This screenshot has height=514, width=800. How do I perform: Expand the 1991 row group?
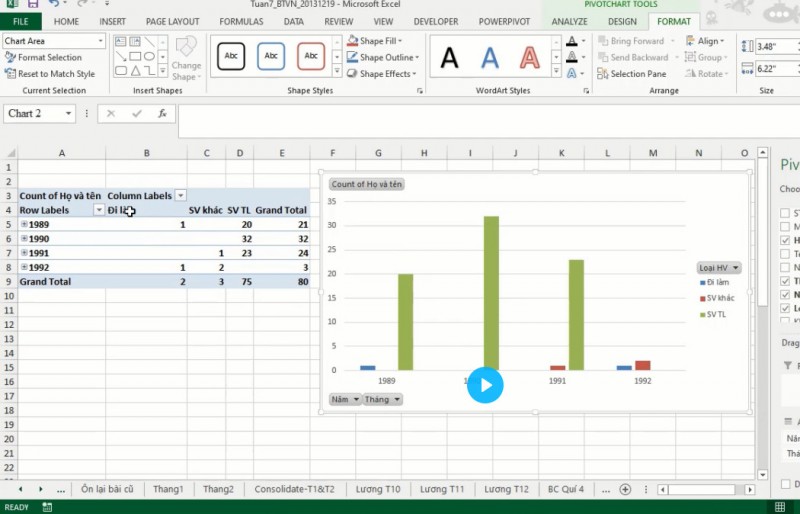pyautogui.click(x=24, y=253)
